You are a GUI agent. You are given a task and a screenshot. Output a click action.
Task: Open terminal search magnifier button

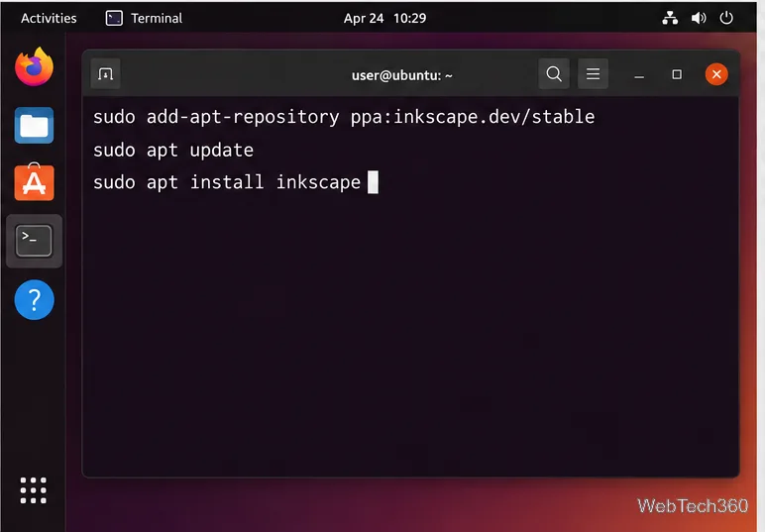point(554,74)
